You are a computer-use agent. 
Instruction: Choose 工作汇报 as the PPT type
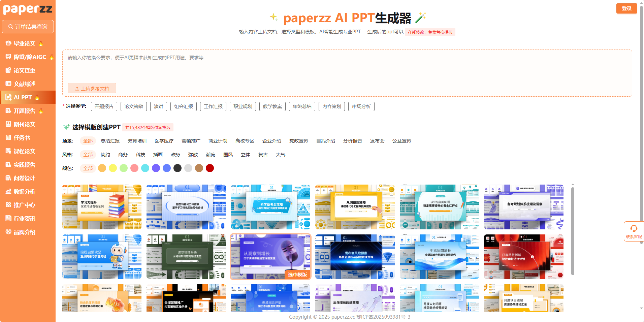(x=213, y=106)
